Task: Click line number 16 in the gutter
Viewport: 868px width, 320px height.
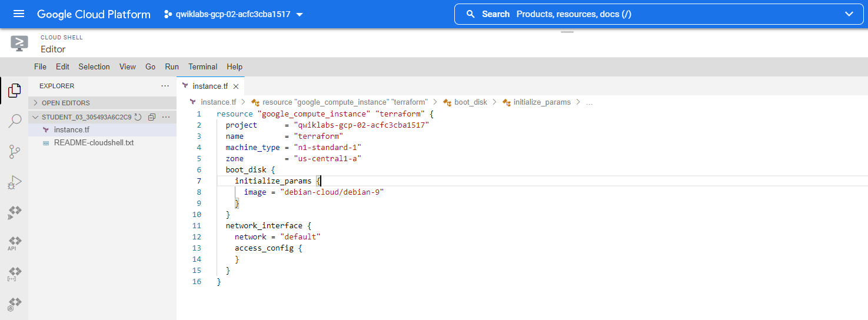Action: tap(197, 282)
